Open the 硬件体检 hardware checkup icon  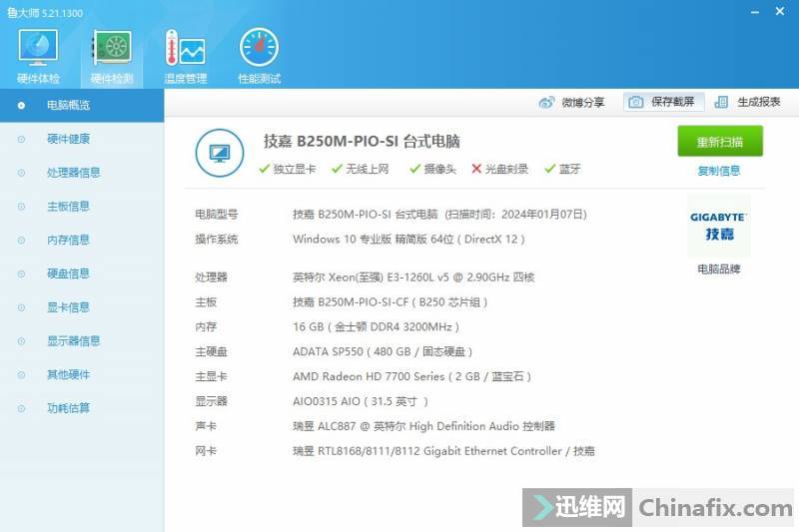pos(38,56)
